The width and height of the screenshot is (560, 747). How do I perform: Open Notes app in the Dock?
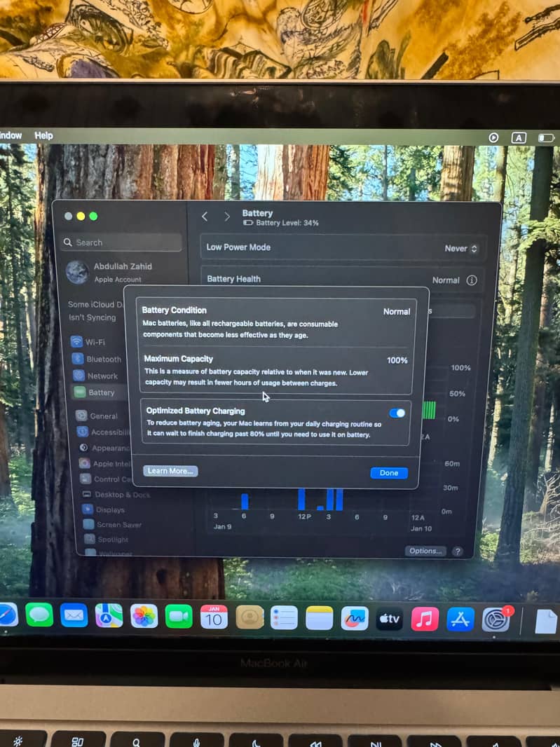coord(320,619)
